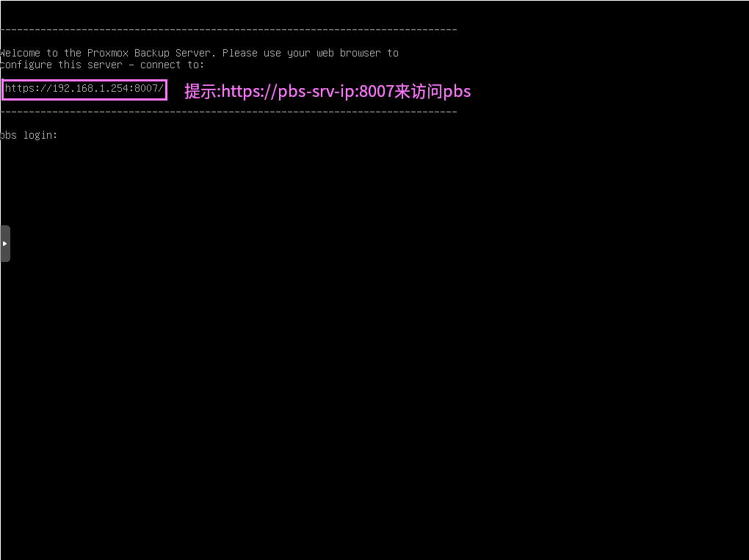749x560 pixels.
Task: Click the 'configure this server - connect to:' line
Action: click(102, 65)
